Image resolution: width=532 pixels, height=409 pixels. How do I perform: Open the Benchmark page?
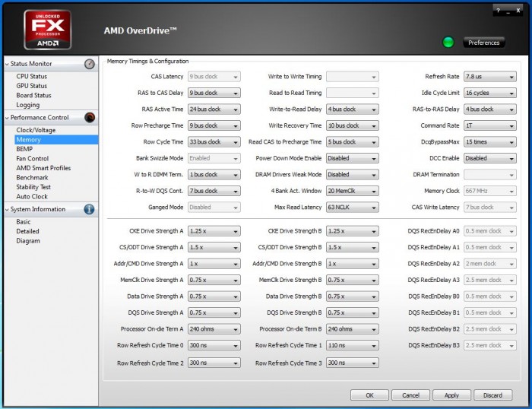click(x=32, y=178)
